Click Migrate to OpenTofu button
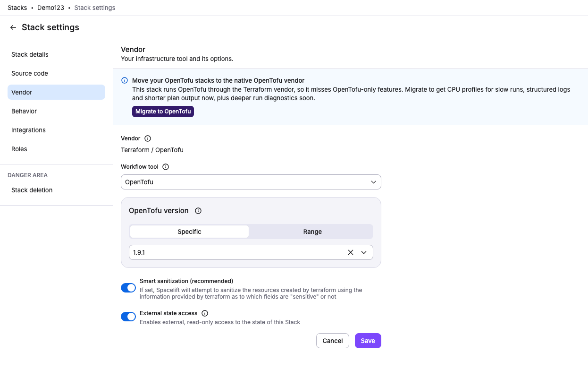Screen dimensions: 588x370 click(x=163, y=112)
